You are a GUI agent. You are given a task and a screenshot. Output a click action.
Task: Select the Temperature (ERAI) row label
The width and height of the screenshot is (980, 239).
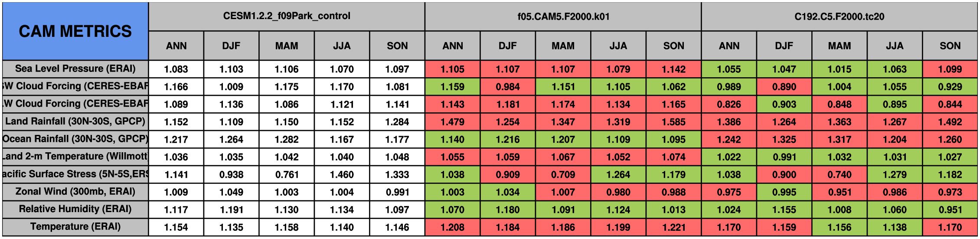[75, 227]
